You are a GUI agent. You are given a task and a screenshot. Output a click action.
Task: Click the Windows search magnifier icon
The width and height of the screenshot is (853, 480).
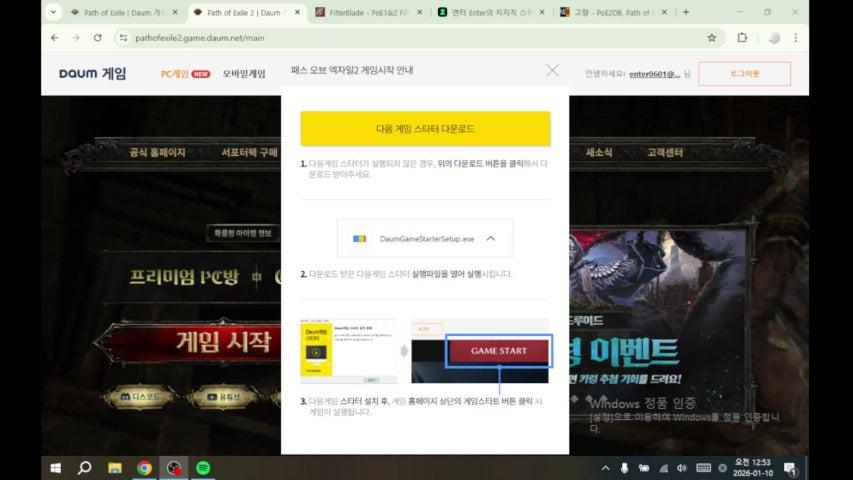(x=84, y=467)
